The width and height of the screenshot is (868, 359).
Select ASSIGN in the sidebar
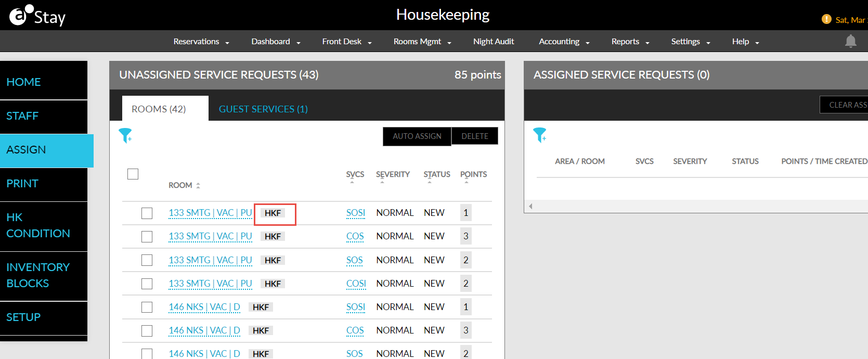pos(47,150)
